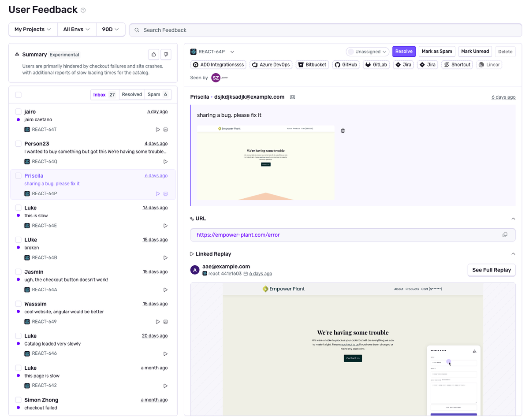Click the Resolve button
The image size is (529, 420).
point(404,51)
